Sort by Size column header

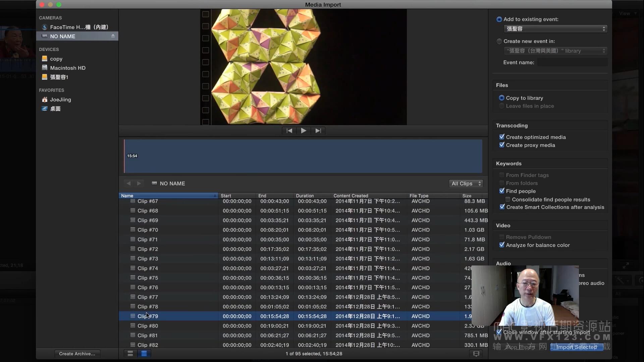pyautogui.click(x=474, y=195)
